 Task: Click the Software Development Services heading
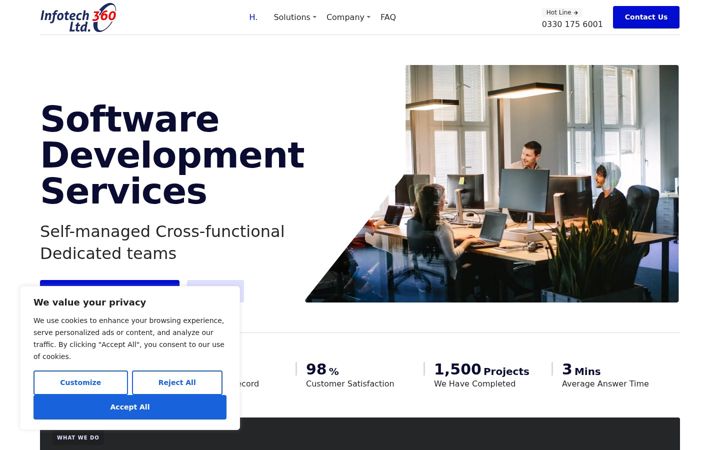point(172,155)
